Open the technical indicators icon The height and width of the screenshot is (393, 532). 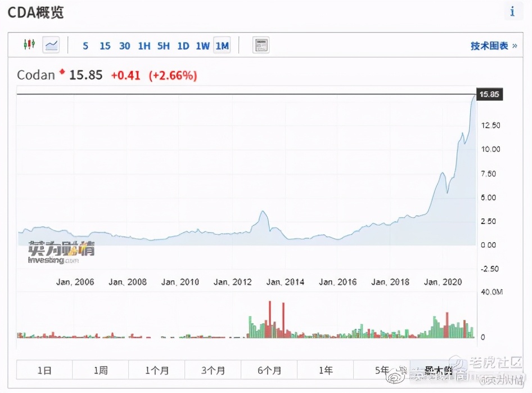(261, 45)
